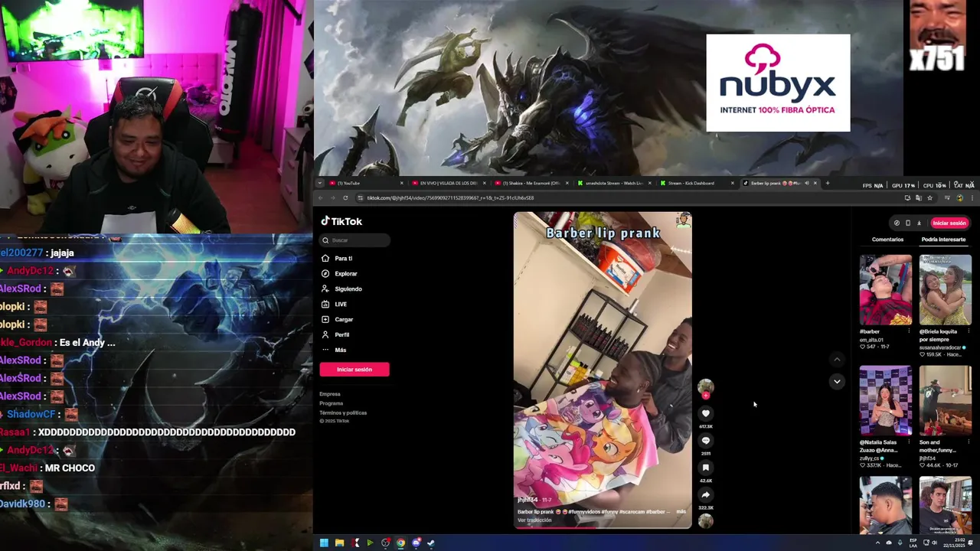This screenshot has width=980, height=551.
Task: Open TikTok coins icon in top bar
Action: pyautogui.click(x=897, y=223)
